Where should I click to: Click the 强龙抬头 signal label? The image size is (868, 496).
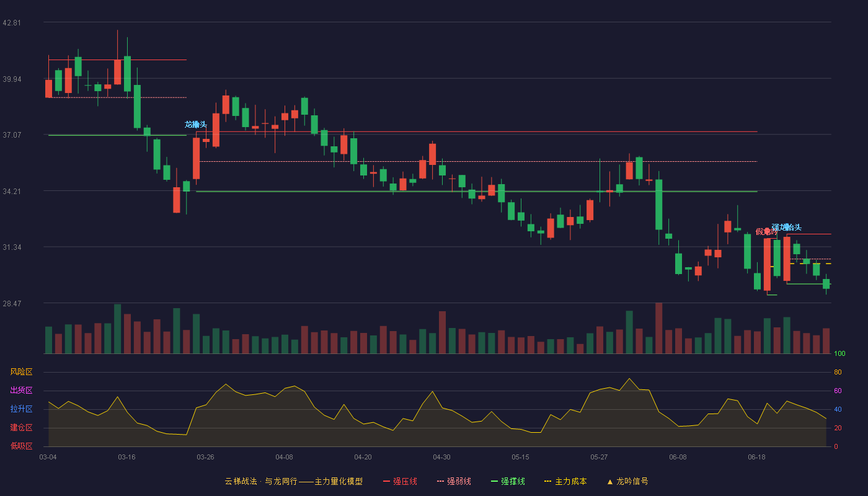[787, 227]
